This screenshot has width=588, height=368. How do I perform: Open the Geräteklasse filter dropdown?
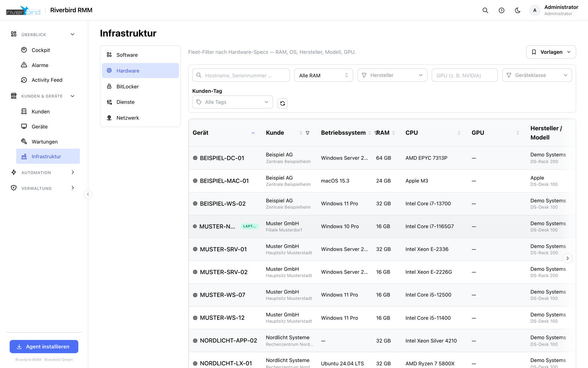coord(537,75)
